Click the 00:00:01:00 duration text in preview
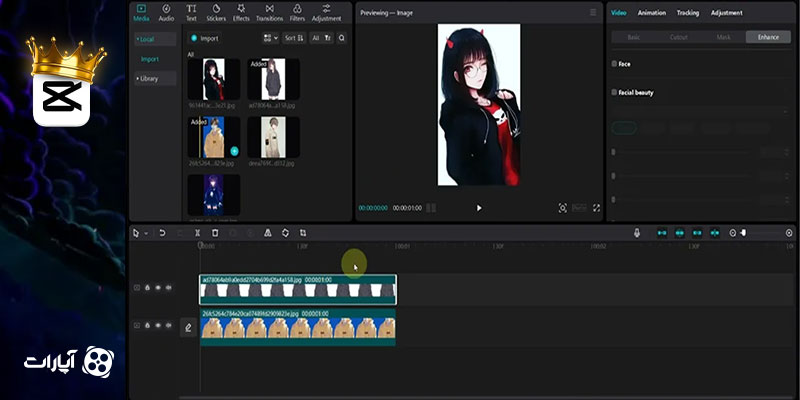The image size is (800, 400). click(x=407, y=208)
